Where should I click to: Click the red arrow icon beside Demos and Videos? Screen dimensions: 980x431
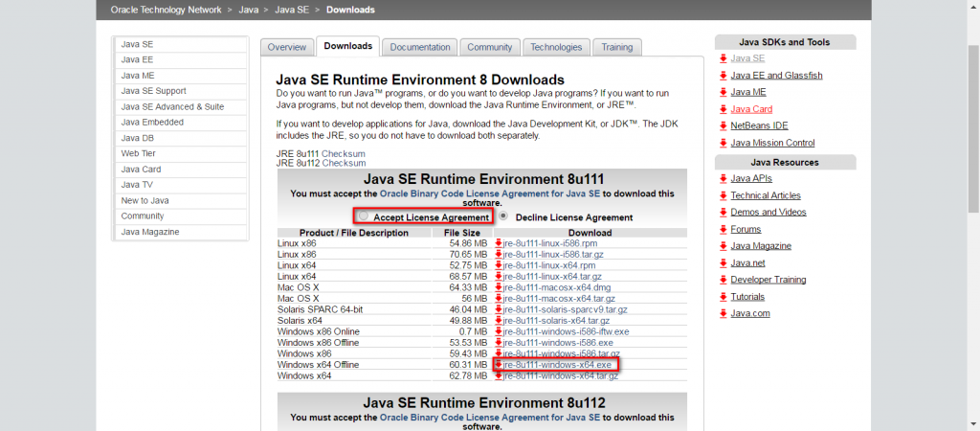(724, 212)
